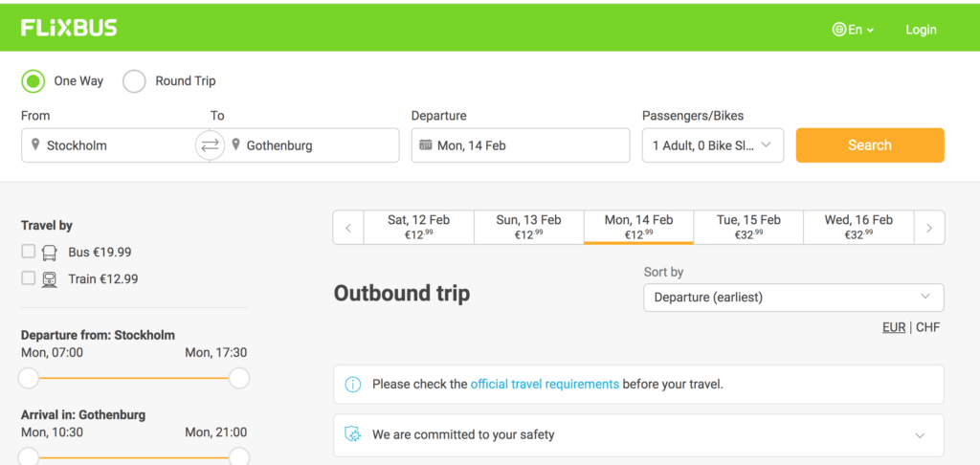Click the info icon beside travel requirements

[353, 385]
